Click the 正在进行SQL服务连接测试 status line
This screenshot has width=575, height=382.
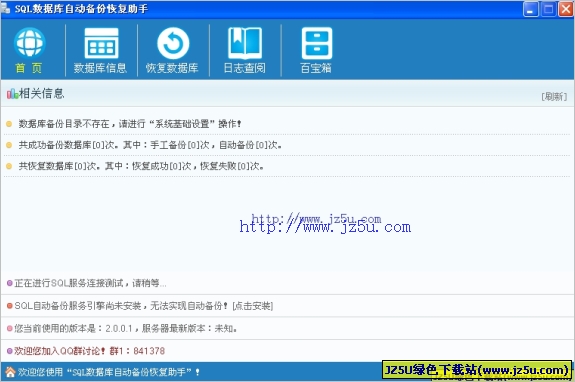(90, 283)
